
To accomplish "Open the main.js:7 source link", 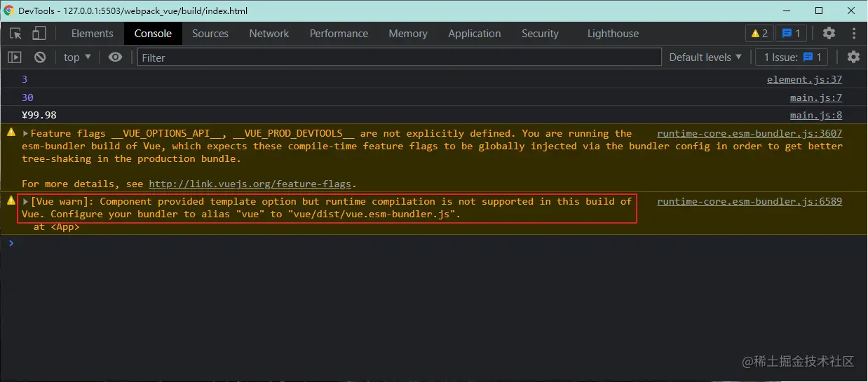I will point(816,97).
